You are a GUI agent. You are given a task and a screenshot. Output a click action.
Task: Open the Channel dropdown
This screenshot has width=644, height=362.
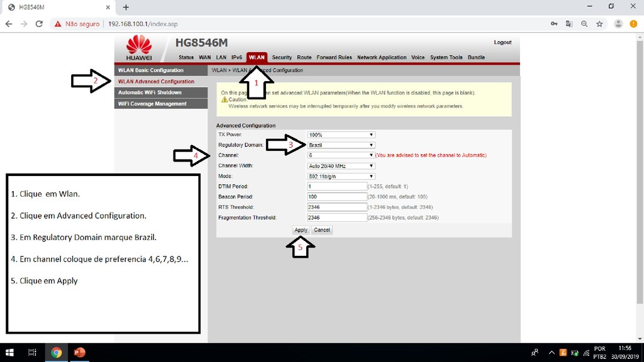click(341, 155)
